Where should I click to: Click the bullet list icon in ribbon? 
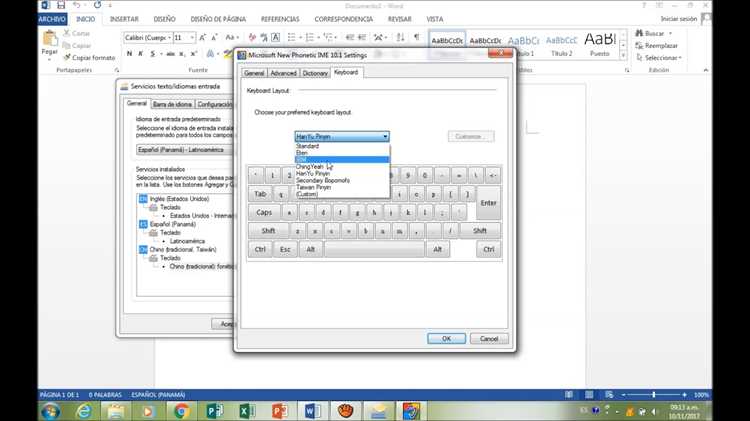[291, 37]
